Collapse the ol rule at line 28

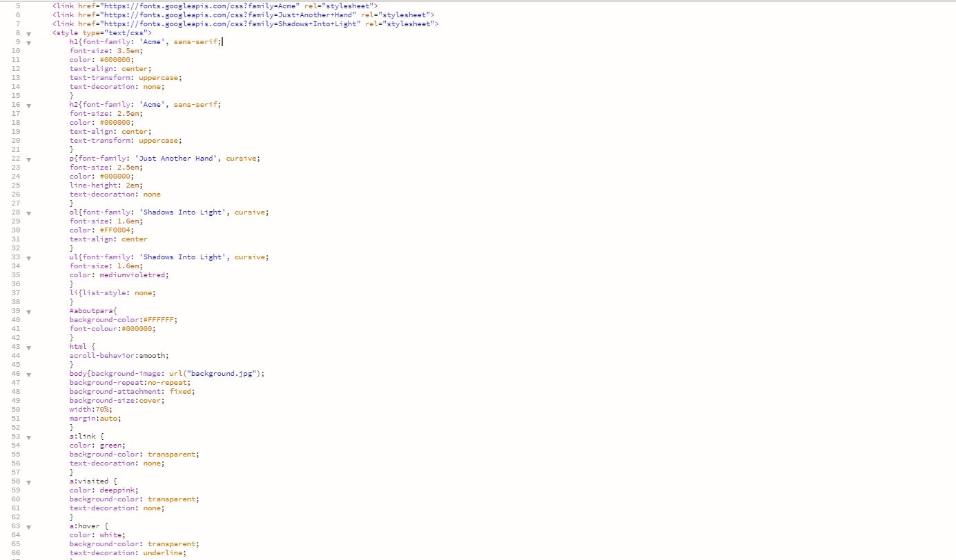[29, 212]
